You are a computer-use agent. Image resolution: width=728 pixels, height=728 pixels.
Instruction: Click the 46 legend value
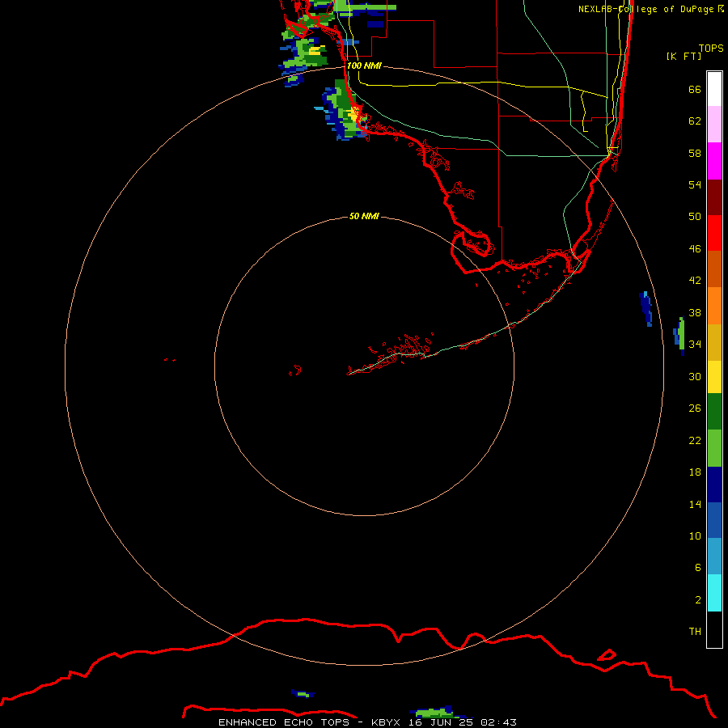tap(695, 249)
